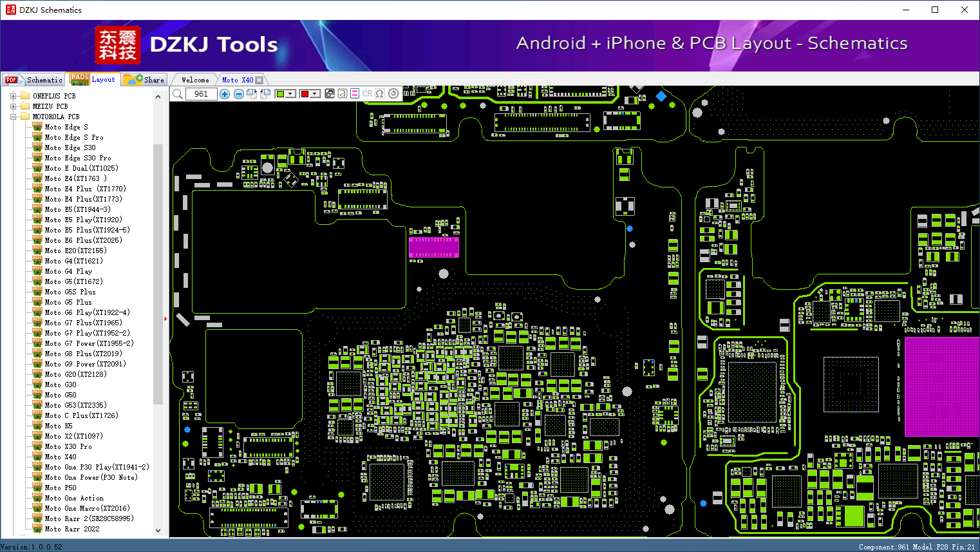Click the PADS icon beside Moto E4 Plus (XT1770)

pos(37,189)
